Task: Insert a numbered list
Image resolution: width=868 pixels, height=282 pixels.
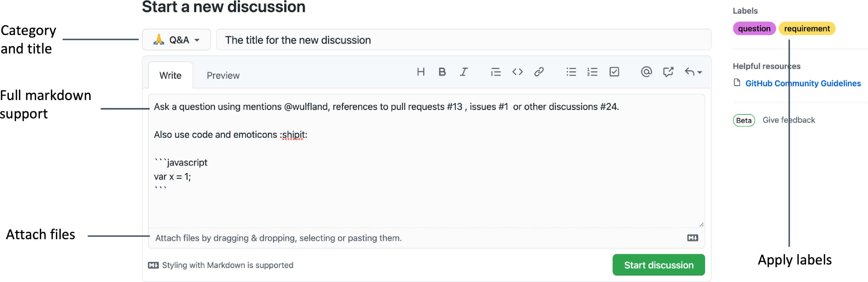Action: click(592, 72)
